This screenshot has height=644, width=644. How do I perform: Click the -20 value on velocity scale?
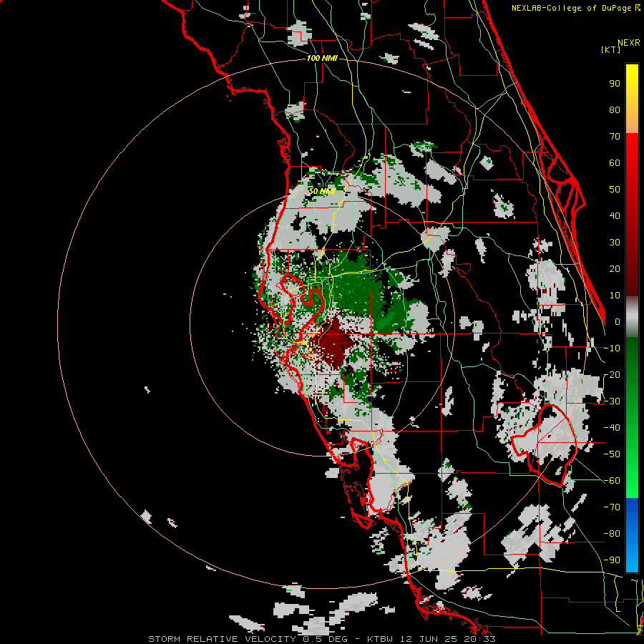tap(612, 375)
